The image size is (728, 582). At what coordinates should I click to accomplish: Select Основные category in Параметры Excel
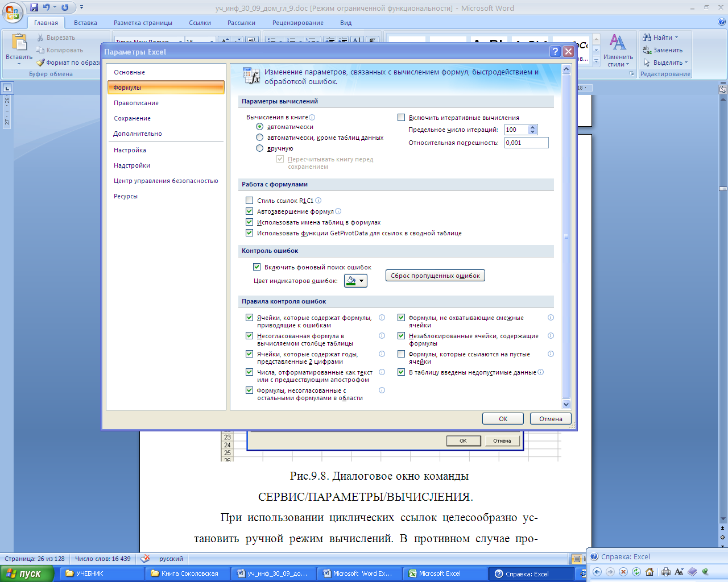166,72
